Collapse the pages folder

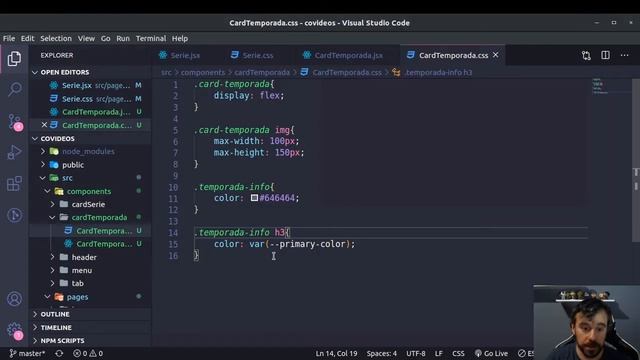click(77, 297)
